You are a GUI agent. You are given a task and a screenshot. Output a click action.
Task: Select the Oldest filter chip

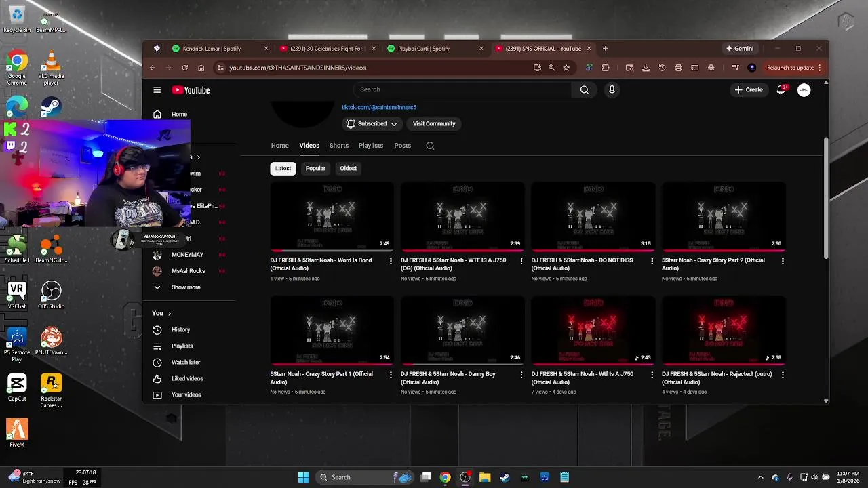pos(349,168)
